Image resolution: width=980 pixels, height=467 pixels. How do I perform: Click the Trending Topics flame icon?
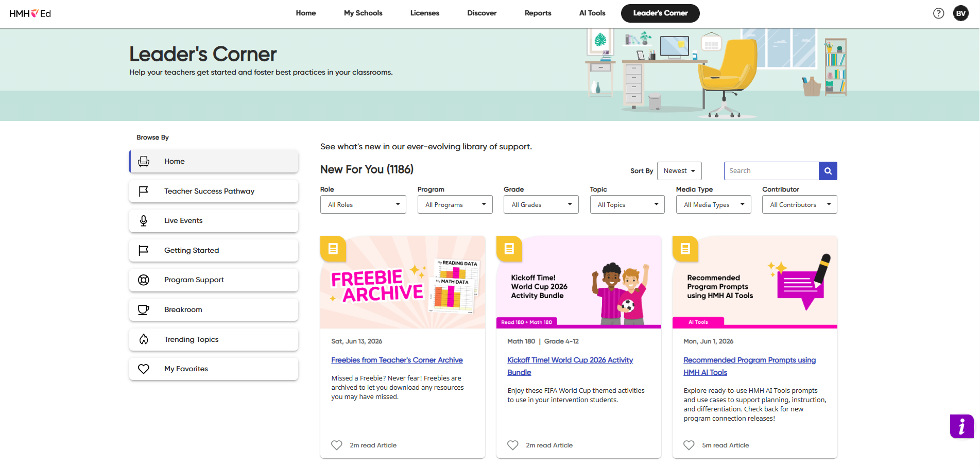[144, 339]
